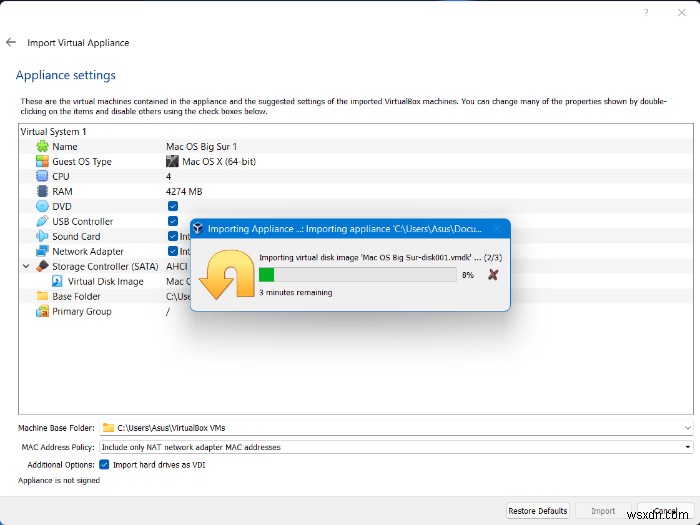
Task: Open the MAC Address Policy dropdown
Action: (688, 447)
